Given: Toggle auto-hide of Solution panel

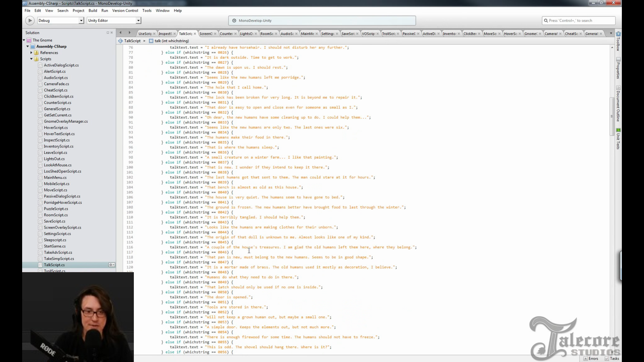Looking at the screenshot, I should (x=108, y=33).
